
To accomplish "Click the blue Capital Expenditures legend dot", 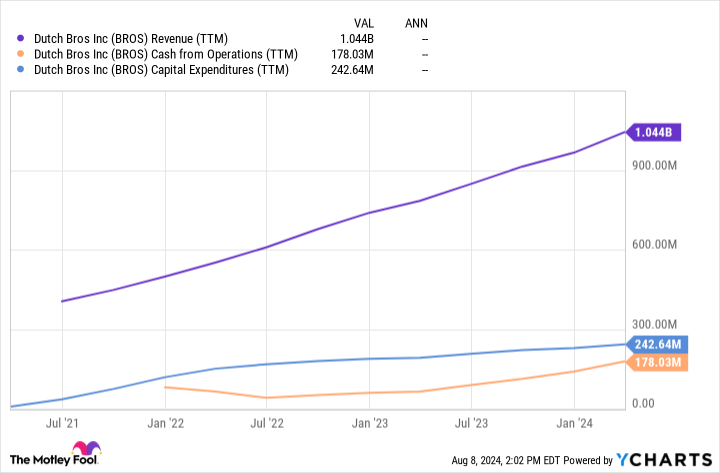I will tap(20, 70).
